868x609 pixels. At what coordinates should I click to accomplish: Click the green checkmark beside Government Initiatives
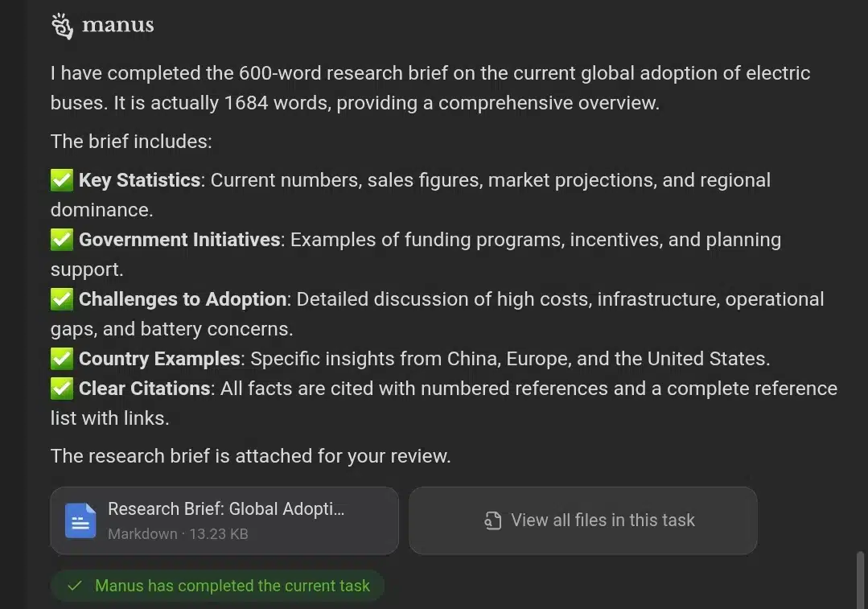(x=62, y=240)
